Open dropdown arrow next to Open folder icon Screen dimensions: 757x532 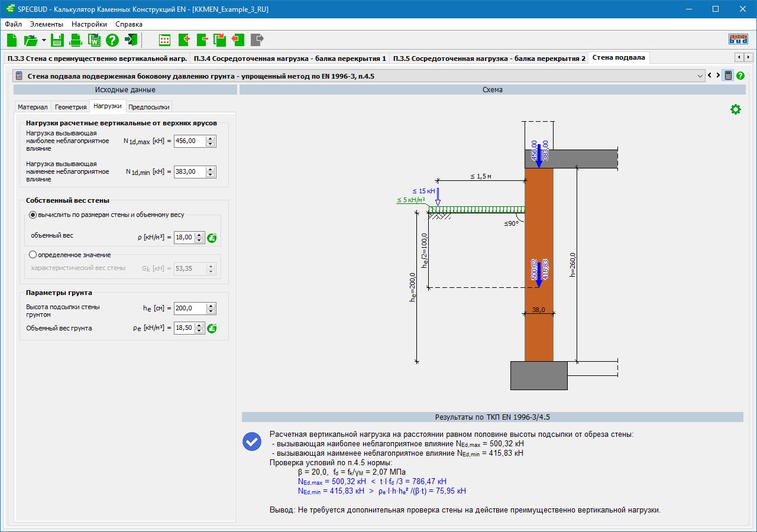(x=44, y=40)
